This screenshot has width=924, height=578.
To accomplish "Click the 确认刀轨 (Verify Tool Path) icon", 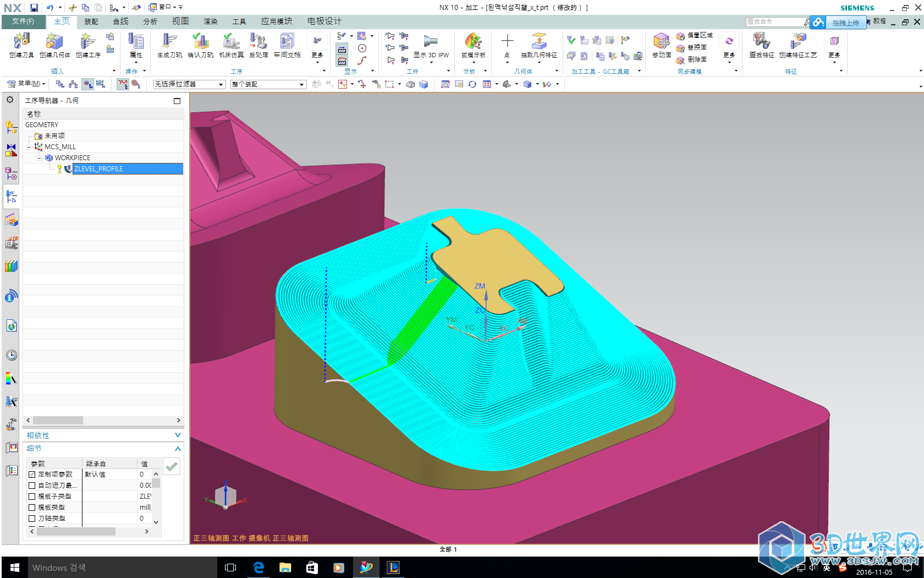I will click(x=200, y=45).
